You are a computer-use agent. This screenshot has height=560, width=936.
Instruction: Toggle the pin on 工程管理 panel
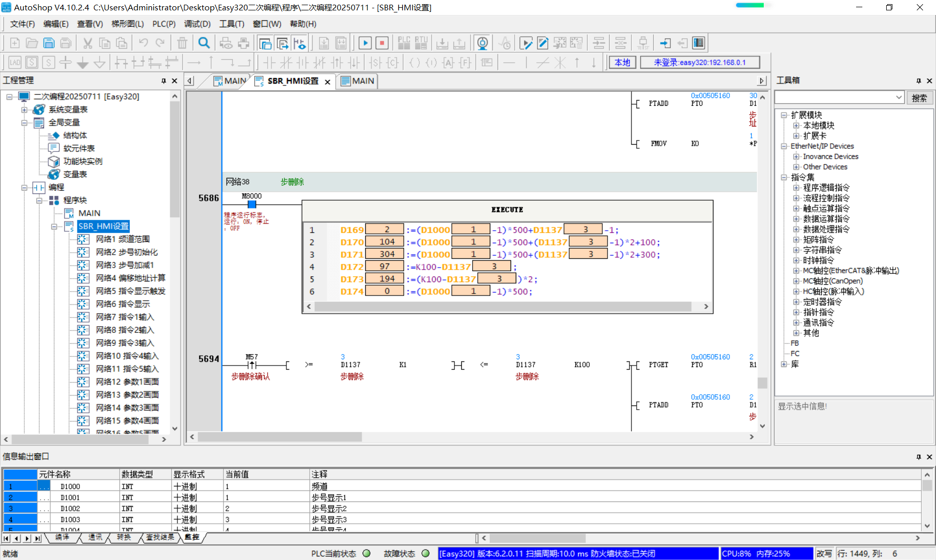[x=163, y=81]
